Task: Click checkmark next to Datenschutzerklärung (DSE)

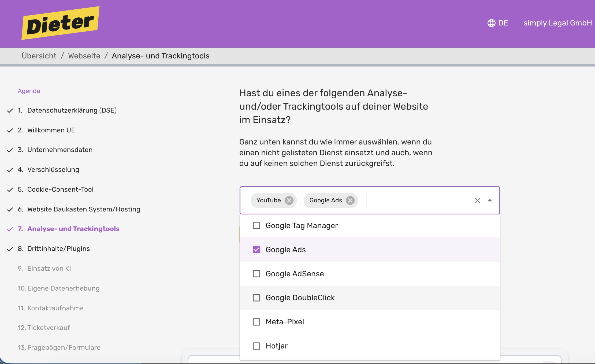Action: click(x=10, y=110)
